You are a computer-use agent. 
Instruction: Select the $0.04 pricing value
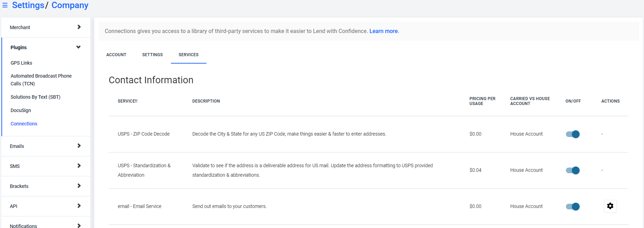click(x=476, y=170)
